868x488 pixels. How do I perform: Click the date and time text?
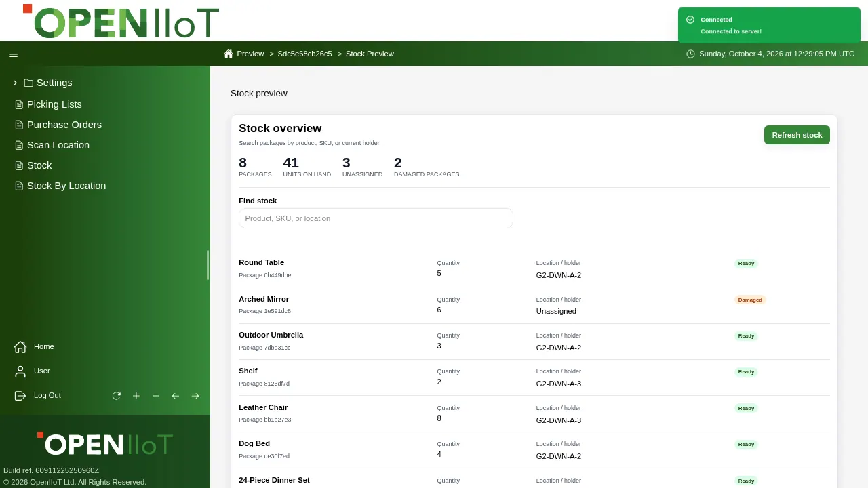point(776,54)
